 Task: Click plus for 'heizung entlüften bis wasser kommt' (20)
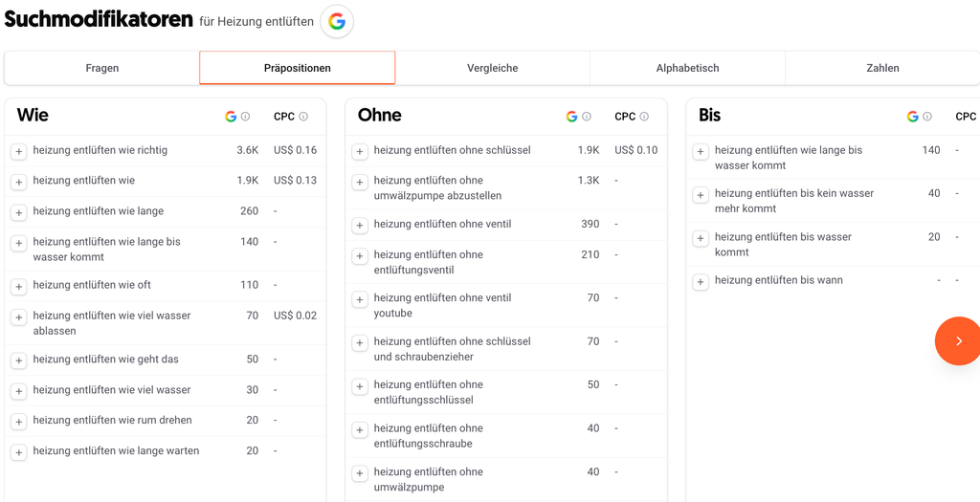(701, 238)
